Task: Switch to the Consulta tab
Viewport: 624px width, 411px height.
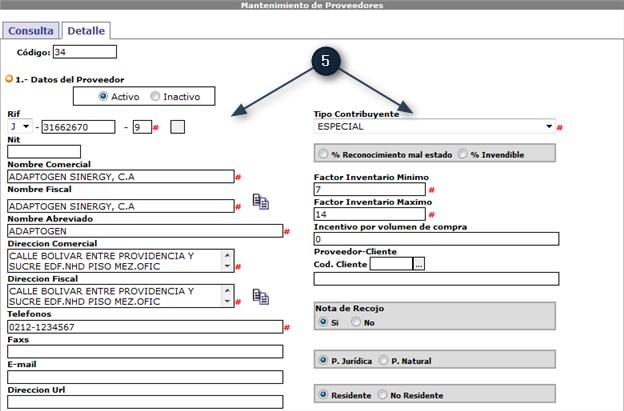Action: (x=31, y=31)
